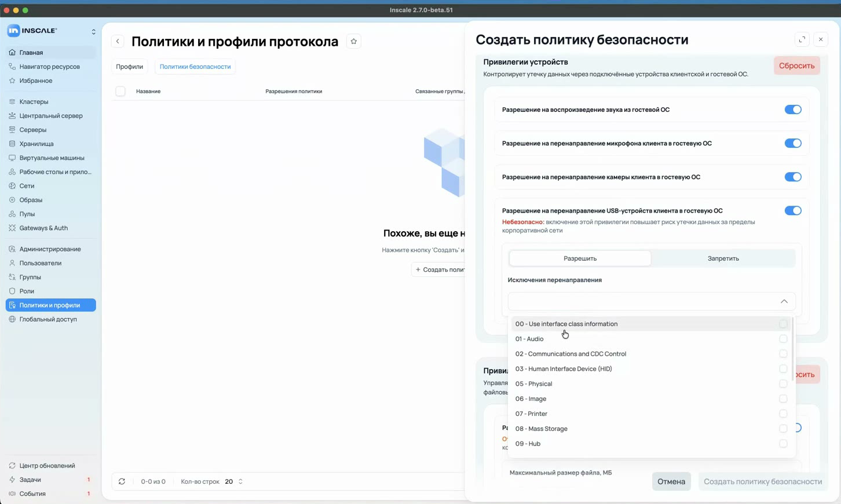Image resolution: width=841 pixels, height=504 pixels.
Task: Click the Отмена button
Action: [671, 481]
